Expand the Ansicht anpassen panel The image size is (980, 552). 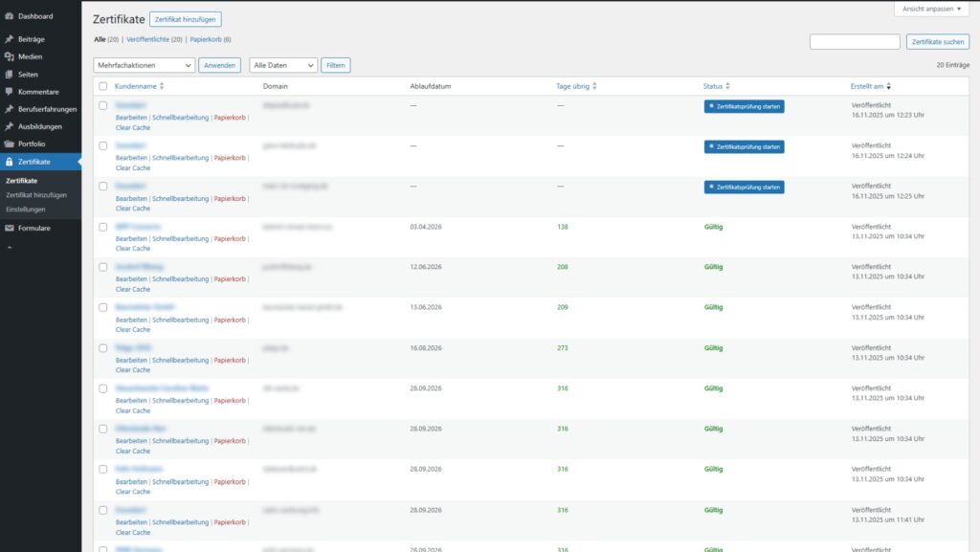[x=932, y=9]
